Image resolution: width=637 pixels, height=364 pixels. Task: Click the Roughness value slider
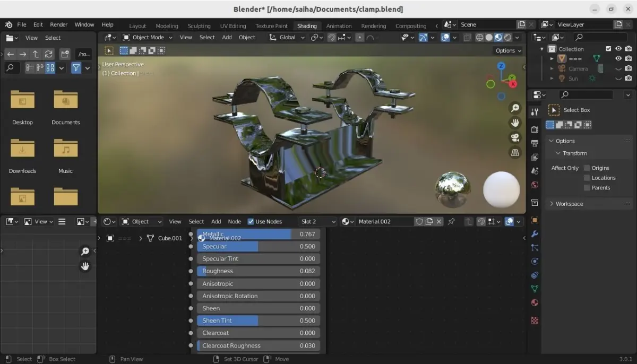[x=259, y=271]
